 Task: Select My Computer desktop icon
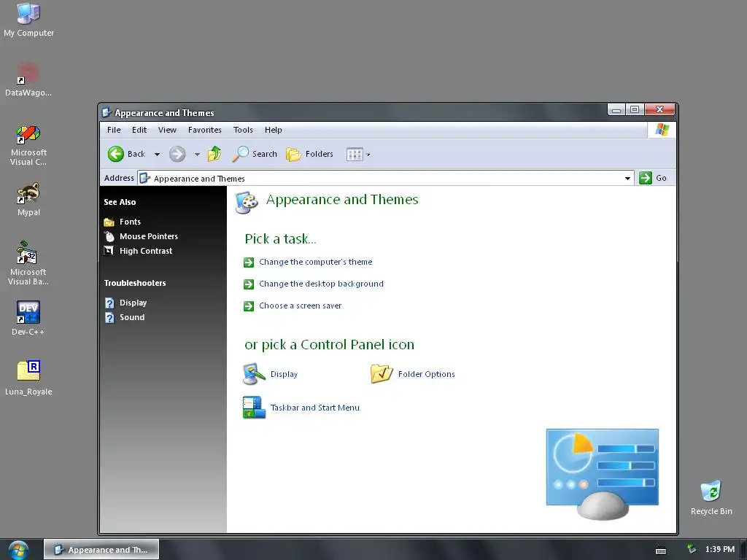pyautogui.click(x=28, y=20)
